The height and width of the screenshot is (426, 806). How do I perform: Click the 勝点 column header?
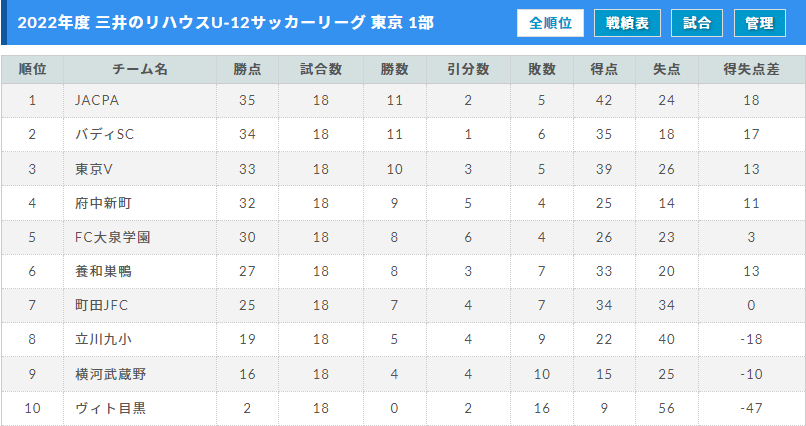247,70
